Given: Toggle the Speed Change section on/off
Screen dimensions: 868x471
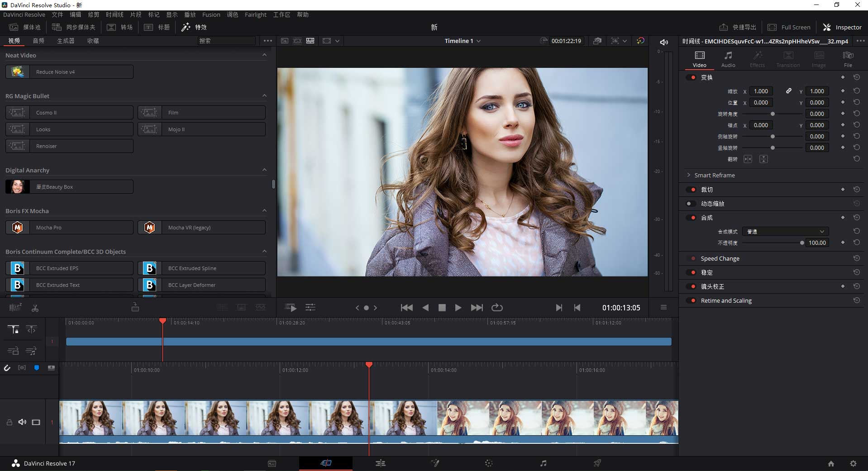Looking at the screenshot, I should coord(692,258).
